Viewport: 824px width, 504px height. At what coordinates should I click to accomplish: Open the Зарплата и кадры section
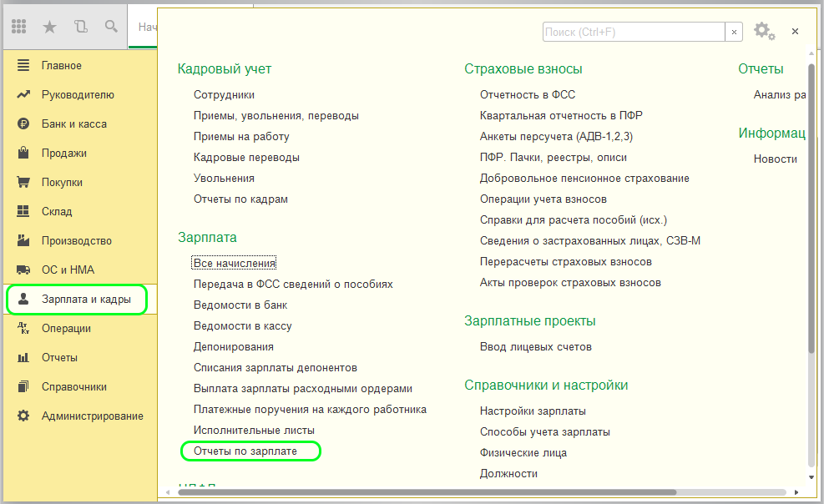85,300
